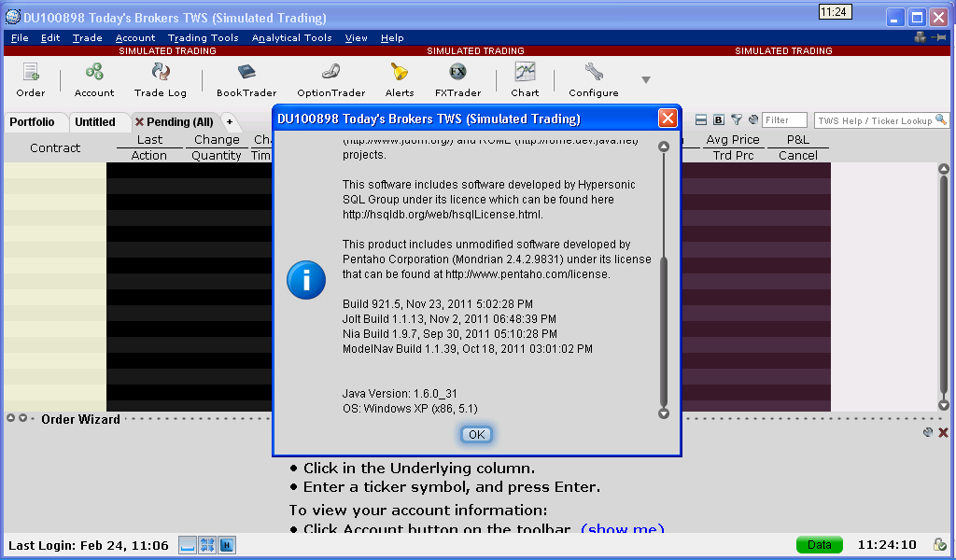Click main table scroll up arrow
This screenshot has height=560, width=956.
coord(943,169)
